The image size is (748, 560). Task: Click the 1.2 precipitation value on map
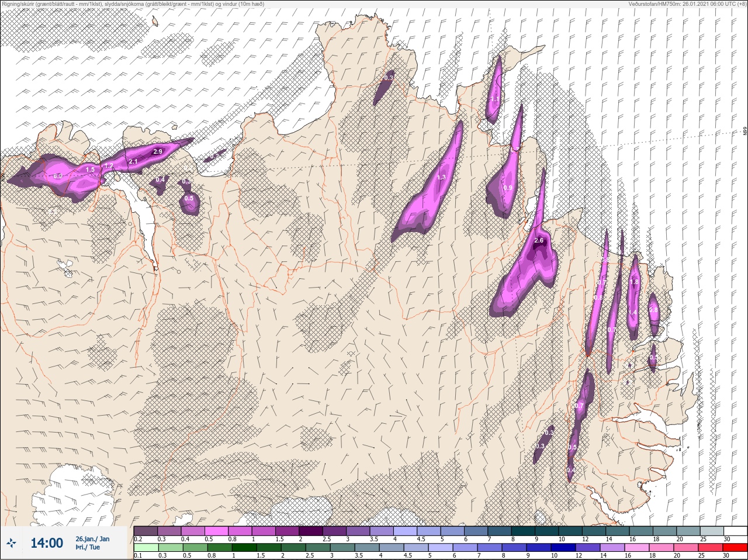pos(108,167)
